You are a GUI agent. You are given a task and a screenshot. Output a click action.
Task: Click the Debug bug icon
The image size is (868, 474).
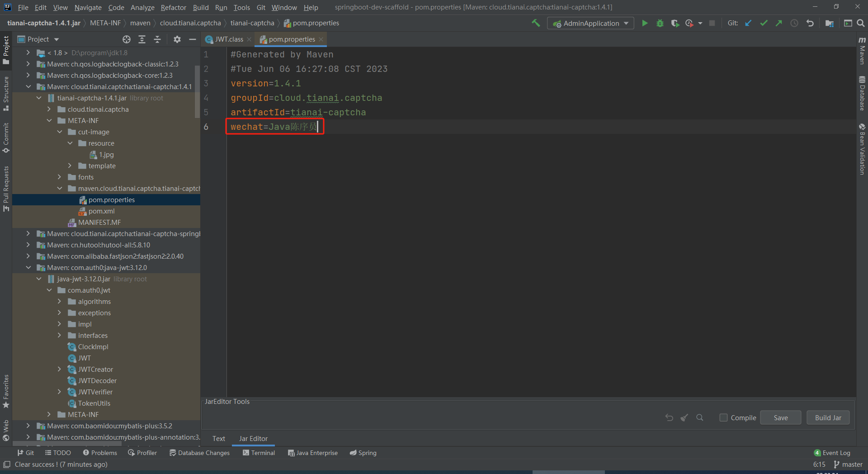pos(660,23)
